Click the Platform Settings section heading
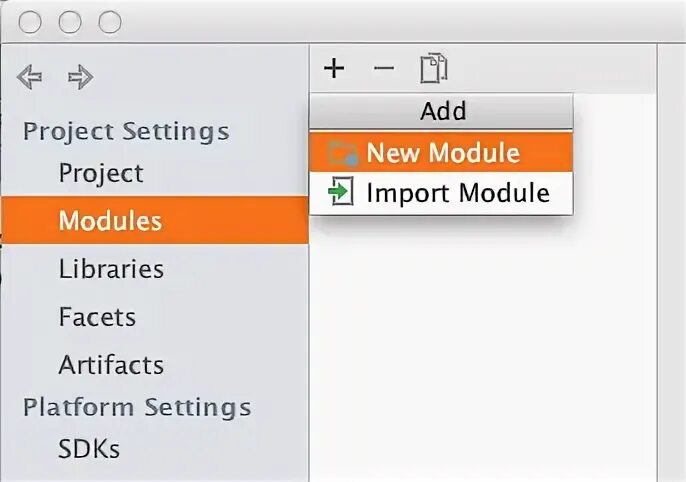This screenshot has width=686, height=482. (x=137, y=407)
